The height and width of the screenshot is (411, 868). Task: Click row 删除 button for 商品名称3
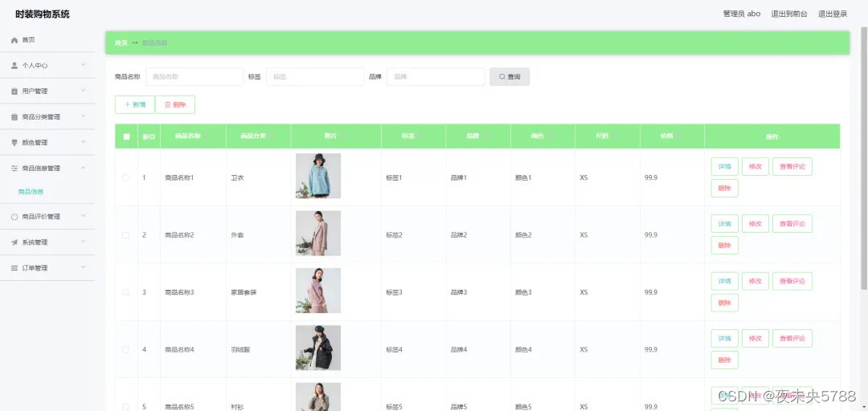click(725, 303)
